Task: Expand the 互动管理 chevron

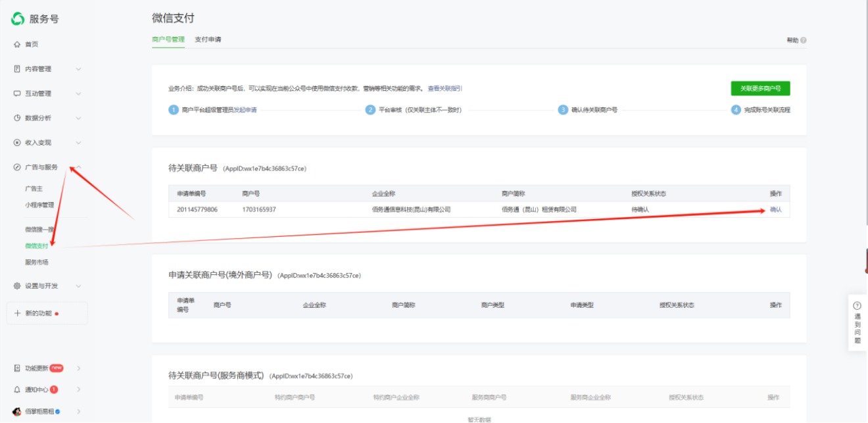Action: click(78, 93)
